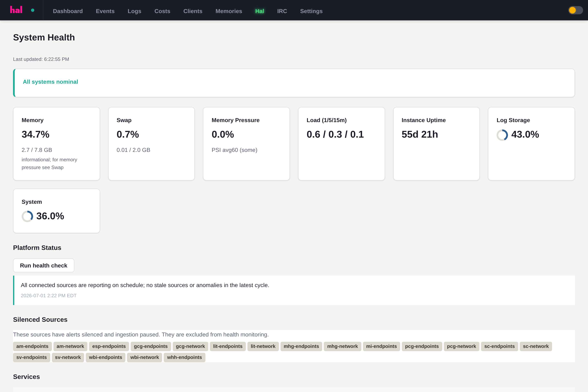Select the gcg-network tag
Viewport: 588px width, 392px height.
coord(190,346)
